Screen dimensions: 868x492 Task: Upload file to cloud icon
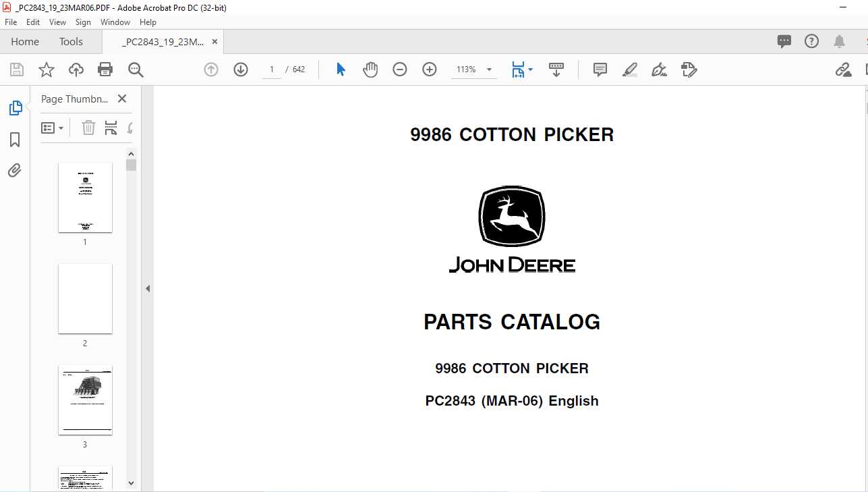tap(76, 70)
